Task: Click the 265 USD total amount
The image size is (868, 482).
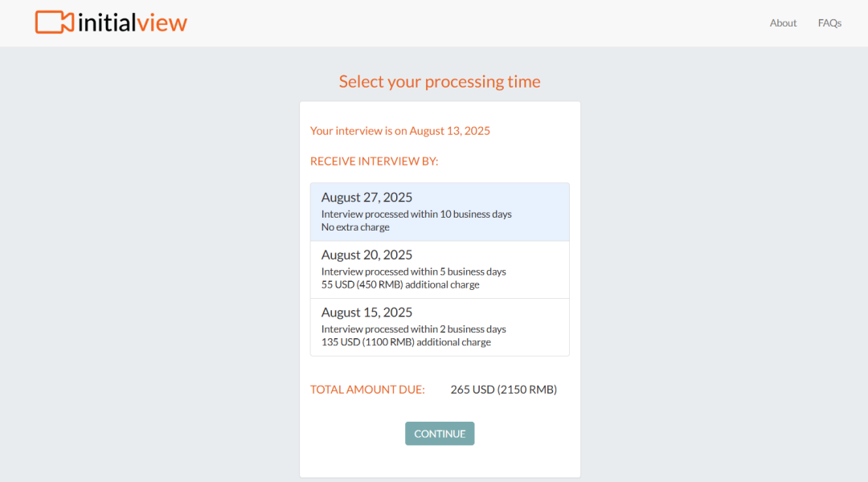Action: [x=504, y=390]
